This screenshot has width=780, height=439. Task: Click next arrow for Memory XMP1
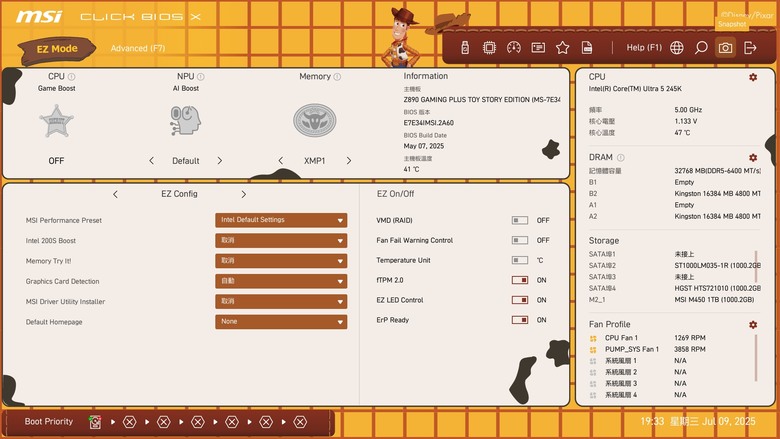tap(349, 161)
